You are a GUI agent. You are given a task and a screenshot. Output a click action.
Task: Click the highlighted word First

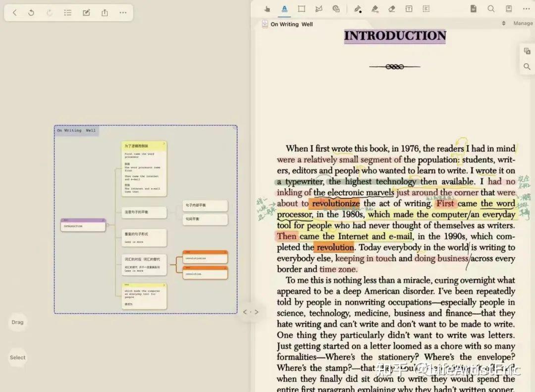445,204
